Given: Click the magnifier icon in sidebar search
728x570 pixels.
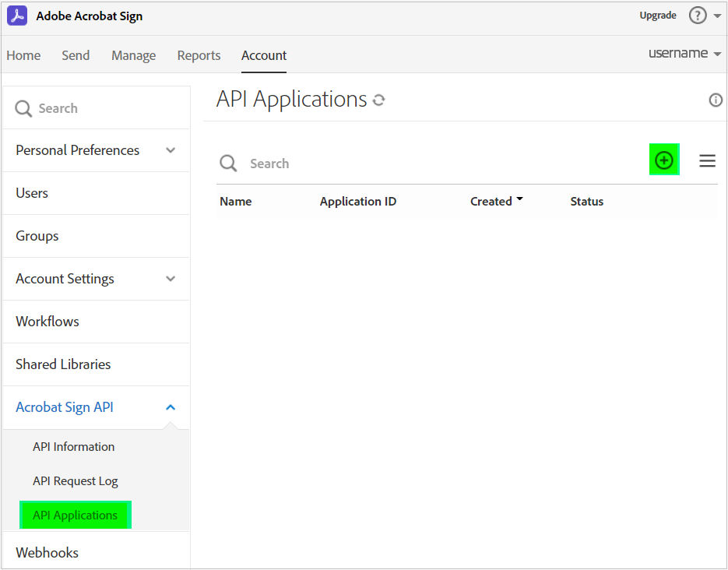Looking at the screenshot, I should 24,108.
